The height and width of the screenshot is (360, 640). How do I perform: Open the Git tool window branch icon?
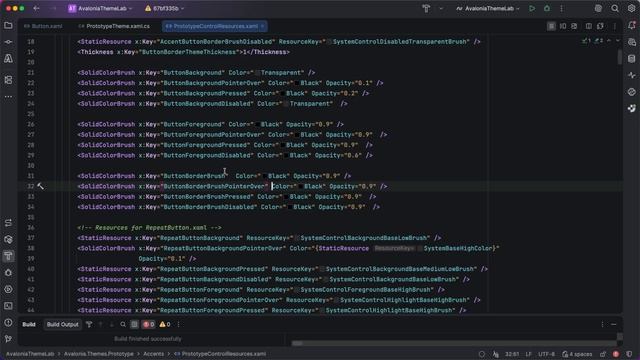pyautogui.click(x=8, y=339)
